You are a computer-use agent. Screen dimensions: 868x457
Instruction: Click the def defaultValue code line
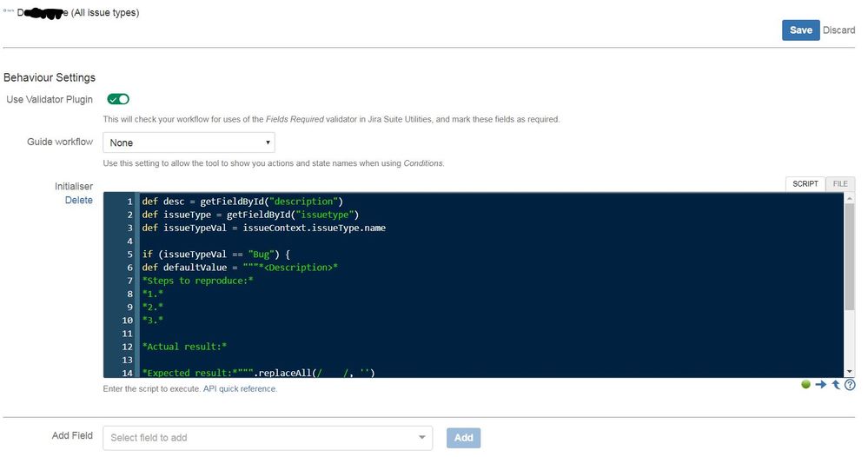240,268
